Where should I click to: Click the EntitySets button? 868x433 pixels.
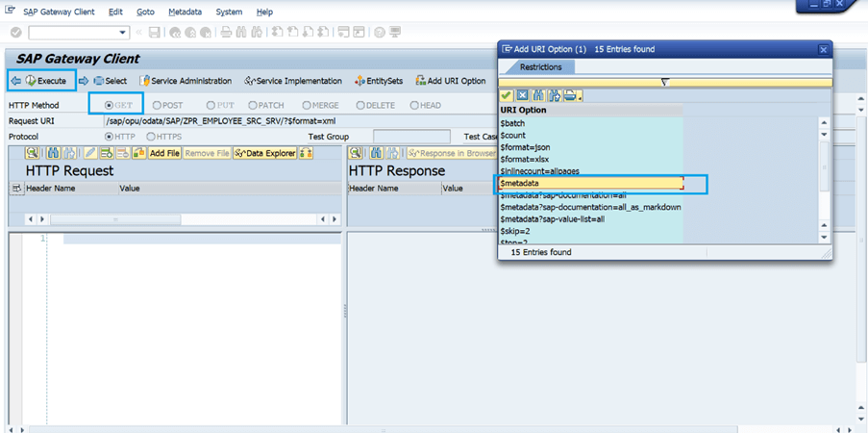tap(379, 81)
